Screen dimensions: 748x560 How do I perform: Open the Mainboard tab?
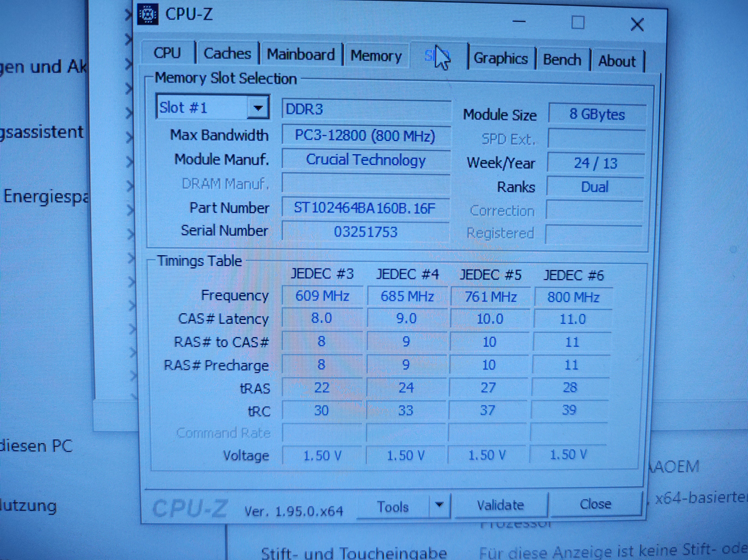(301, 55)
